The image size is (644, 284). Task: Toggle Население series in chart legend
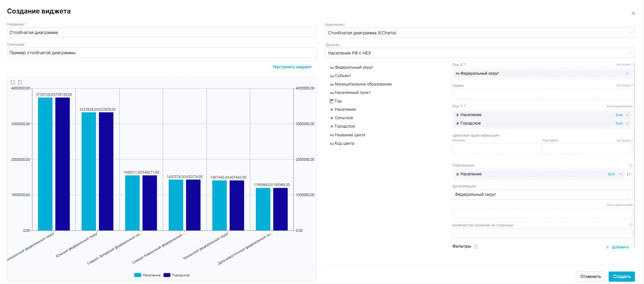pos(147,275)
